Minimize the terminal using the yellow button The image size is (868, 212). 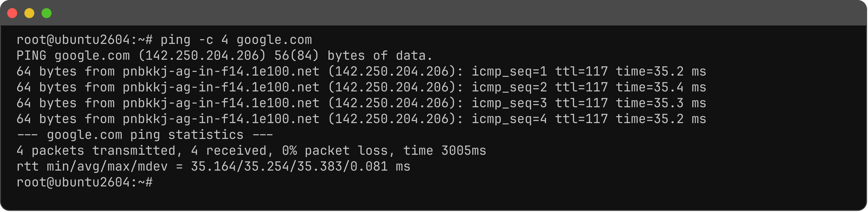click(29, 13)
